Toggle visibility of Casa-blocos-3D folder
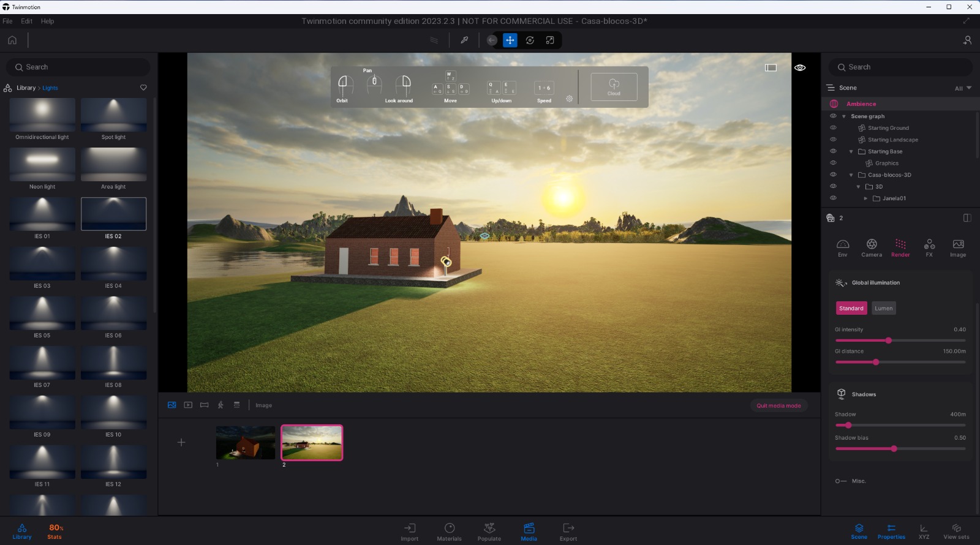 pos(833,175)
